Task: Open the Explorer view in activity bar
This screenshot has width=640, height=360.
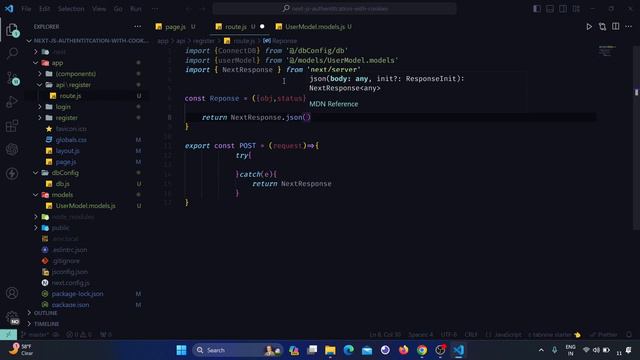Action: coord(12,30)
